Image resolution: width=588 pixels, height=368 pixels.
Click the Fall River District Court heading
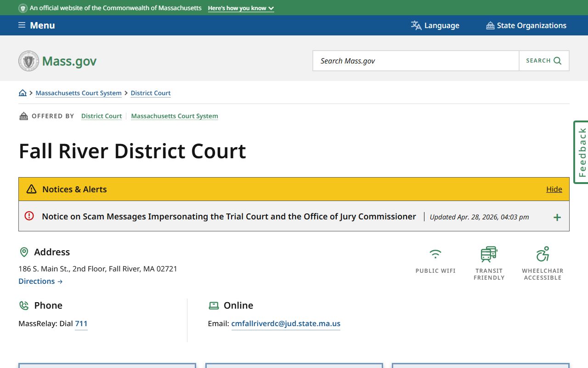[x=132, y=151]
